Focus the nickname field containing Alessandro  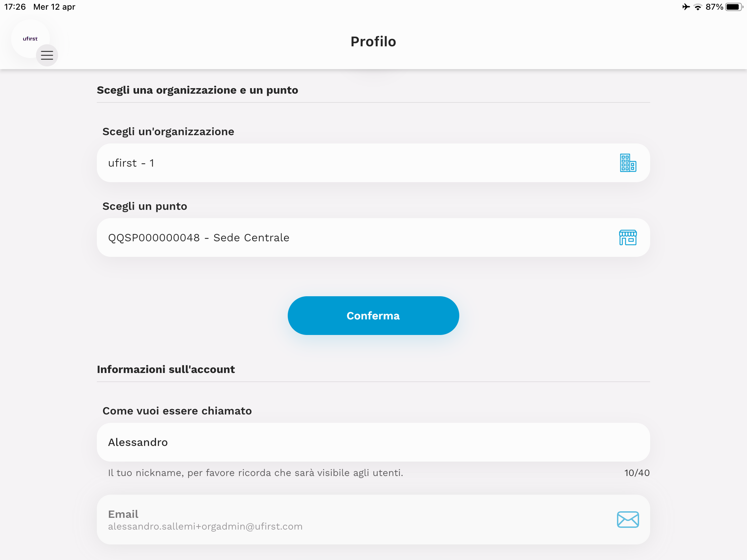(x=373, y=442)
